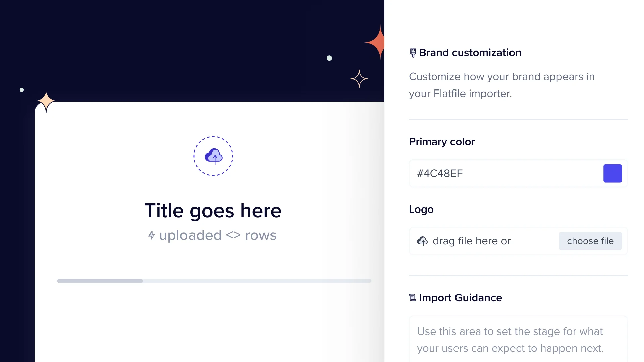The height and width of the screenshot is (362, 644).
Task: Click the cloud icon in Logo upload field
Action: pos(422,241)
